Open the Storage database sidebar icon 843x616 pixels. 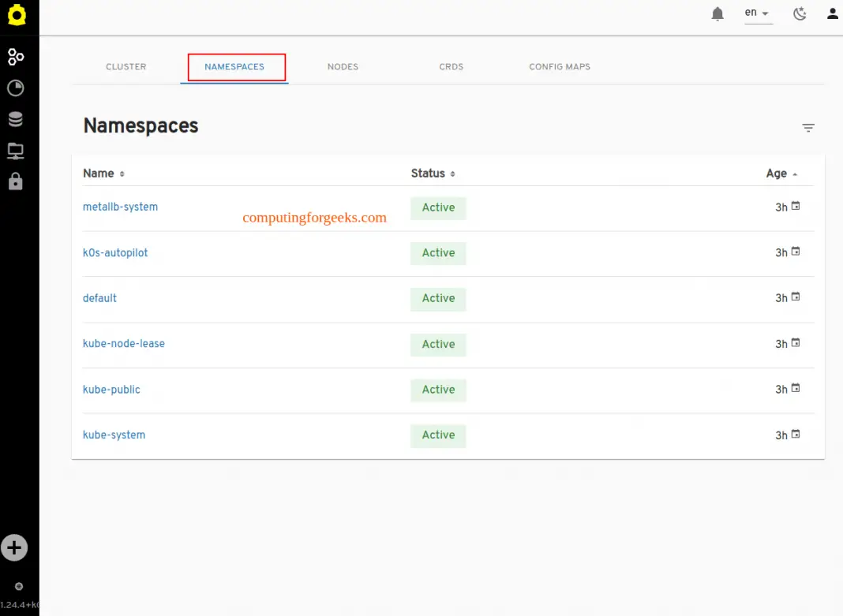pos(16,119)
